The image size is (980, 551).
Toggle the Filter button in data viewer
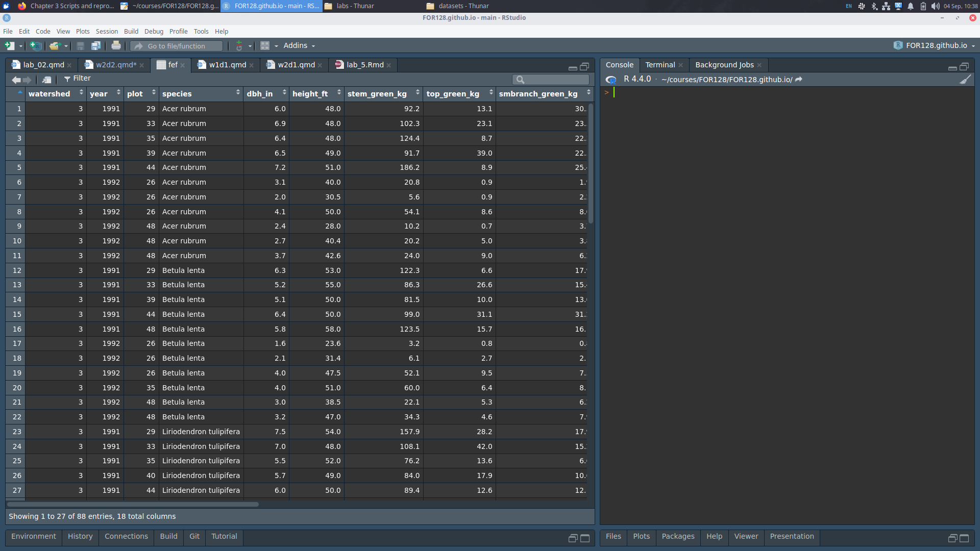click(x=77, y=79)
